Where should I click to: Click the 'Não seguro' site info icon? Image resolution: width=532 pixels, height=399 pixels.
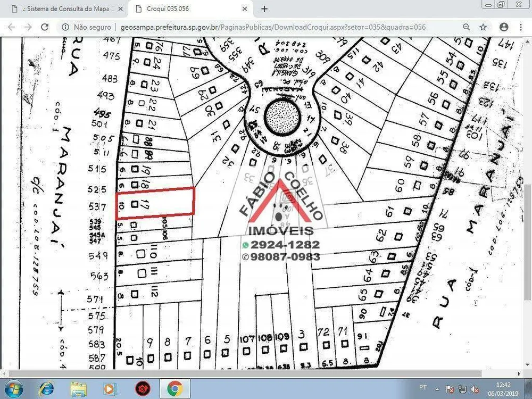pyautogui.click(x=65, y=27)
